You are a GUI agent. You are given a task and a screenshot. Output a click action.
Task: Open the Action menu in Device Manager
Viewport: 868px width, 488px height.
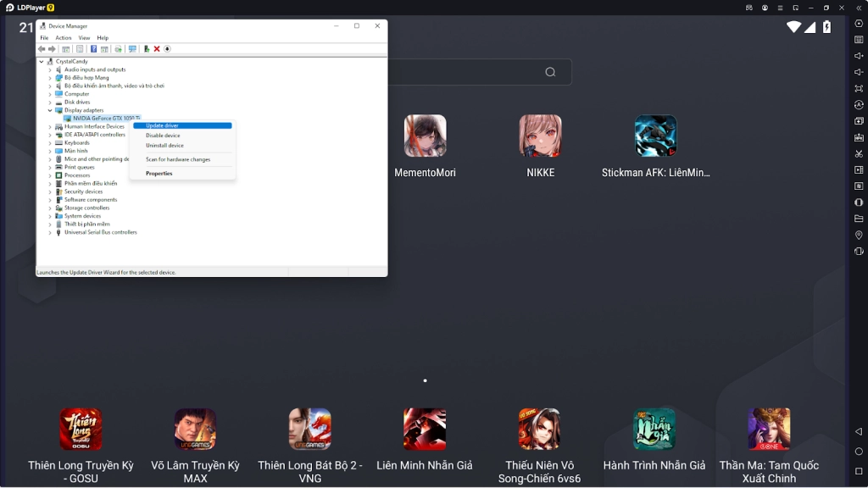(x=63, y=37)
